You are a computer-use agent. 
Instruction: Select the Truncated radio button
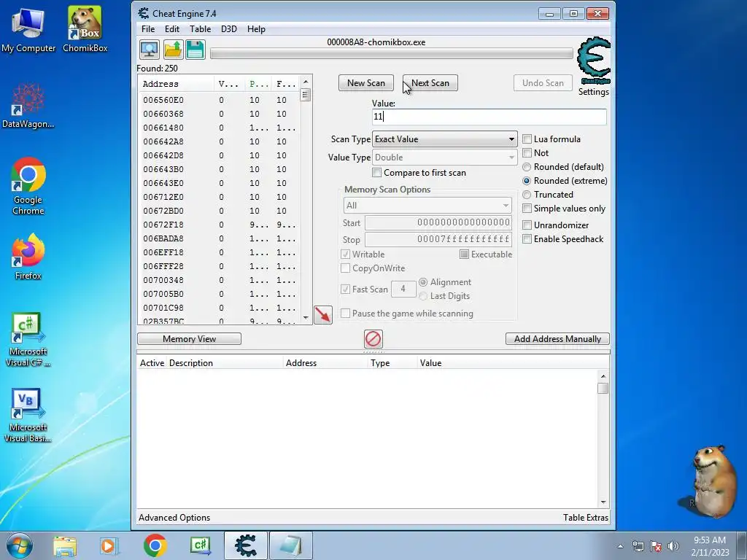tap(527, 195)
